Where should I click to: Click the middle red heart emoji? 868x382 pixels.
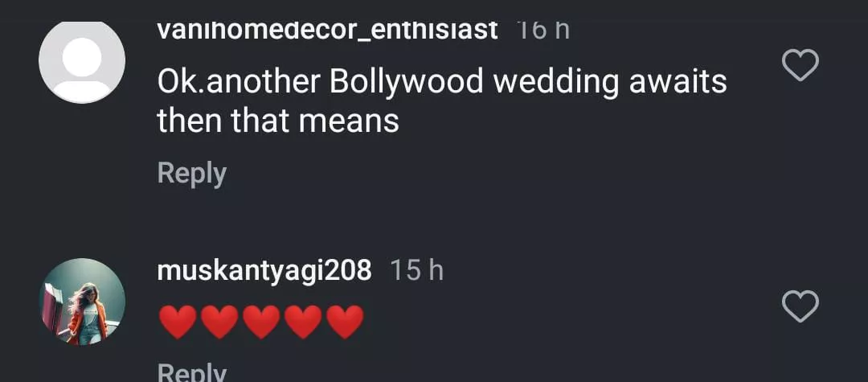262,322
